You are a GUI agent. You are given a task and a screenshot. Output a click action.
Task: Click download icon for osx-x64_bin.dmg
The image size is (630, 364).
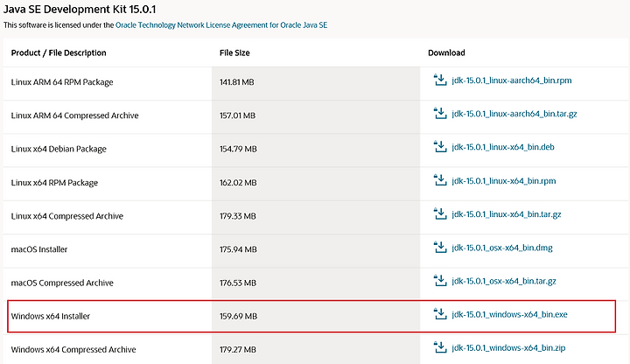[440, 247]
